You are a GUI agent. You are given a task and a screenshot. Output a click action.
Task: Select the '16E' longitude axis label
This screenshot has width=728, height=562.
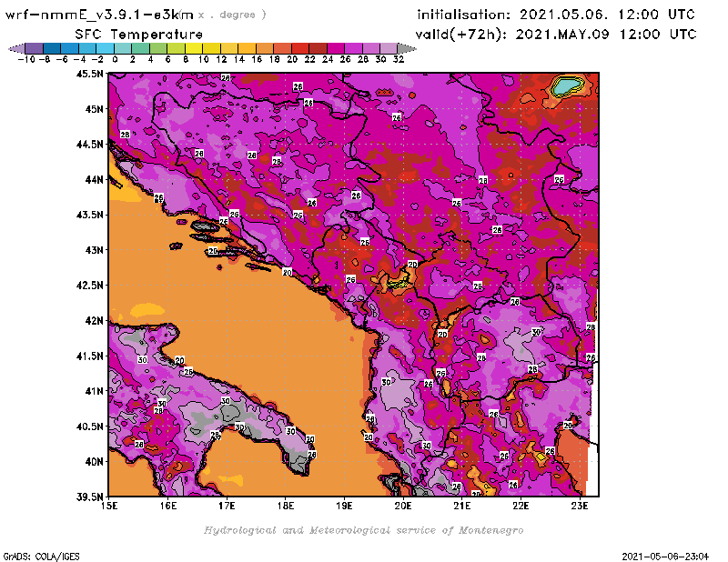tap(168, 506)
